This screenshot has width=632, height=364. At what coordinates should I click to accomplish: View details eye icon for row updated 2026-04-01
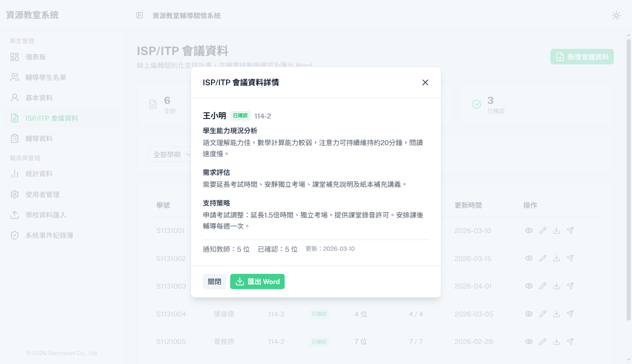(529, 286)
